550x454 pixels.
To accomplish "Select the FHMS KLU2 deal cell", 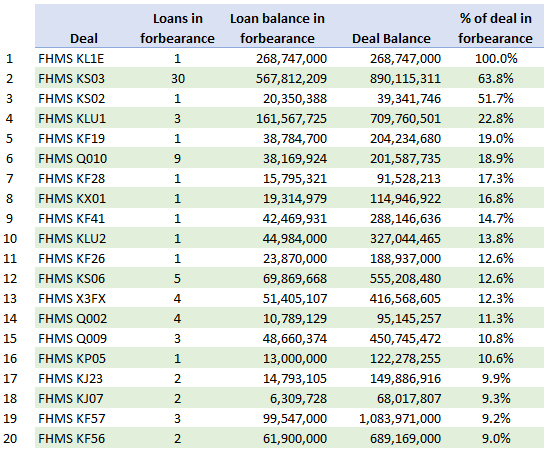I will 72,239.
